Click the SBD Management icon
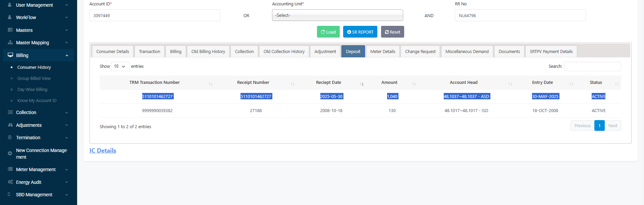 point(9,194)
